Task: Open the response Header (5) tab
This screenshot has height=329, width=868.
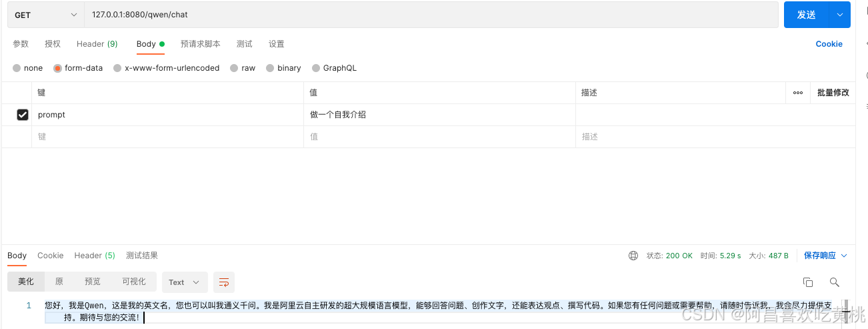Action: (x=95, y=256)
